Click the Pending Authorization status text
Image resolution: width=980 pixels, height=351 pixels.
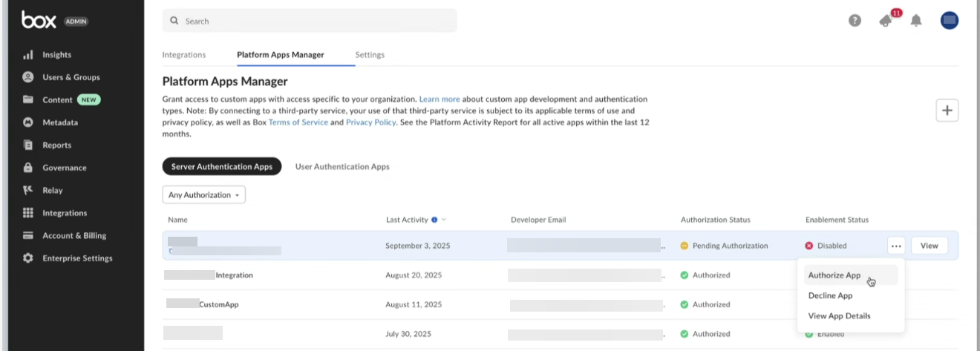pos(731,246)
